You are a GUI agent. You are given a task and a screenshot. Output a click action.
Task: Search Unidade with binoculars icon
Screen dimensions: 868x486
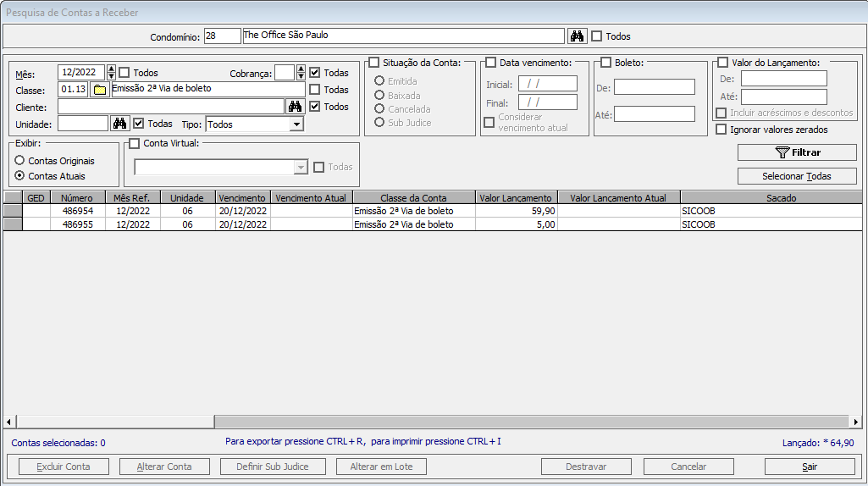tap(119, 124)
